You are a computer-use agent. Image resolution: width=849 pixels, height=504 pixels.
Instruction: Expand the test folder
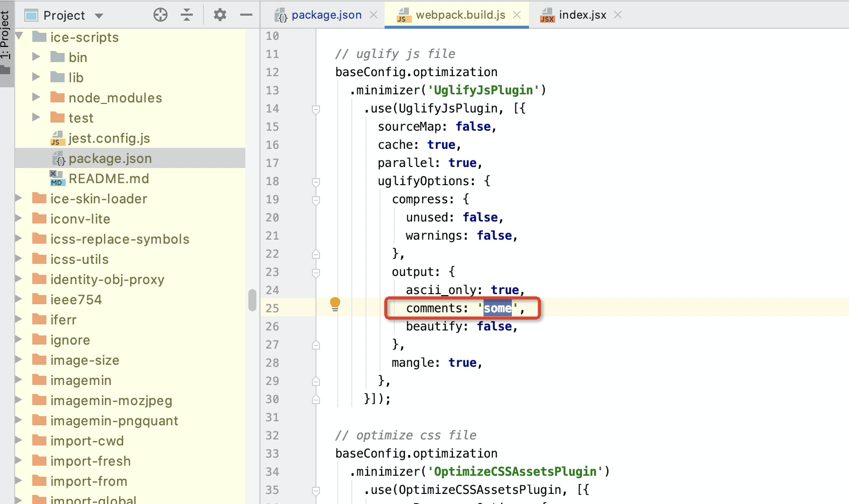36,117
